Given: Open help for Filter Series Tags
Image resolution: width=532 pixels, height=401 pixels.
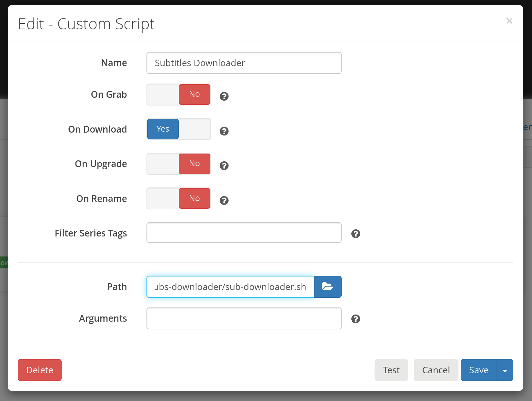Looking at the screenshot, I should (x=356, y=234).
